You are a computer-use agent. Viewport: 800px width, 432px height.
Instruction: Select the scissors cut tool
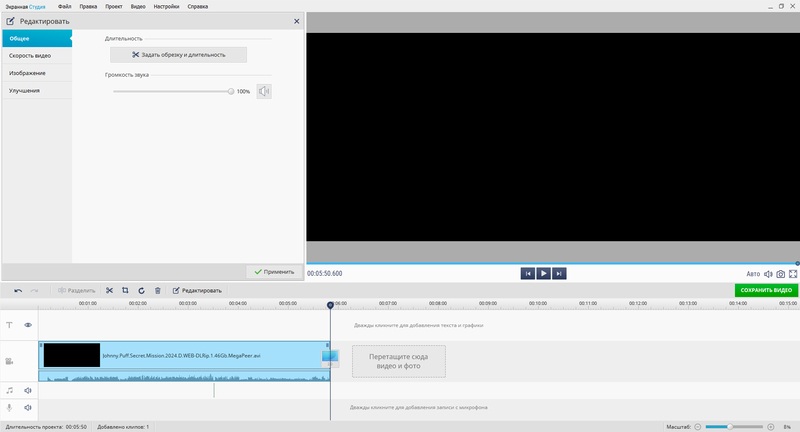point(109,290)
